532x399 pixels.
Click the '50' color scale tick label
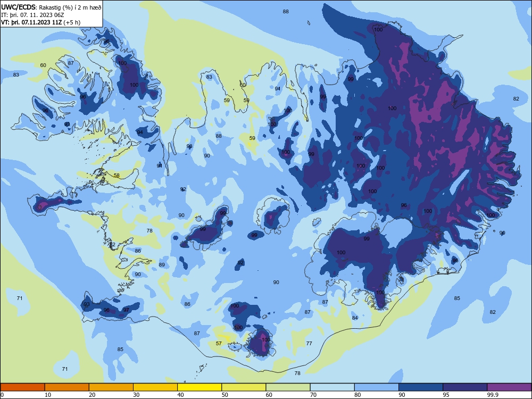click(x=225, y=395)
